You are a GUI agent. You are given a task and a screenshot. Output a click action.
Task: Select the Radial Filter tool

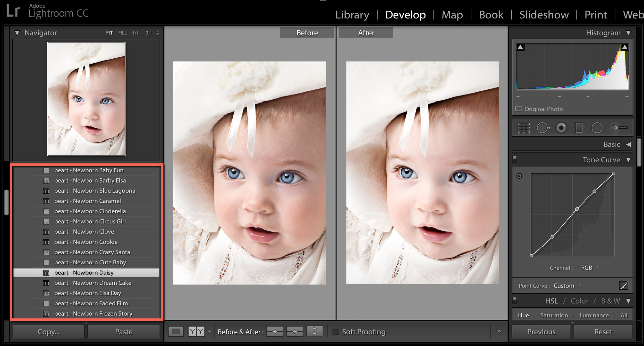[597, 128]
